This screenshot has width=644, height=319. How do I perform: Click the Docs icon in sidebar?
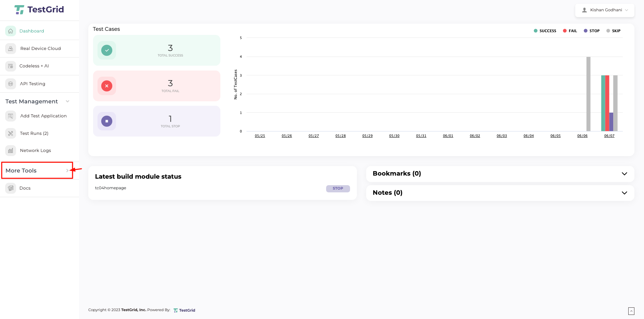11,188
